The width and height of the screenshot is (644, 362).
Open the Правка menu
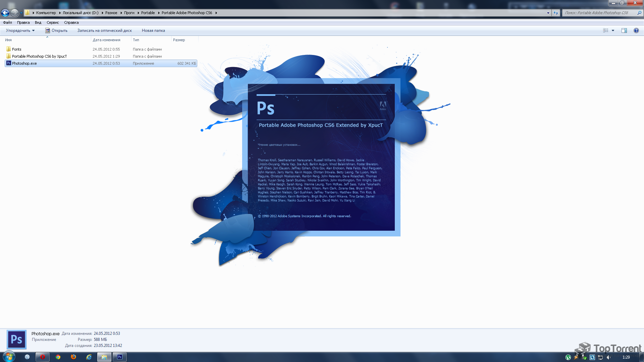(23, 22)
